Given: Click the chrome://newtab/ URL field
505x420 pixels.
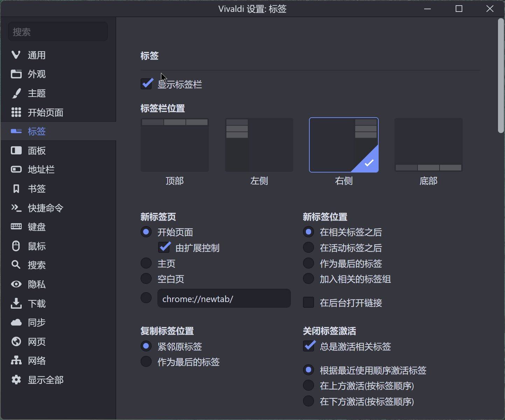Looking at the screenshot, I should [x=224, y=298].
